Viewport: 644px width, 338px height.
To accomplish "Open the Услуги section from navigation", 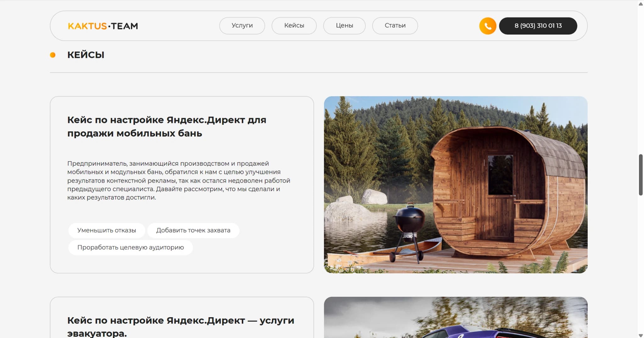I will pyautogui.click(x=242, y=25).
